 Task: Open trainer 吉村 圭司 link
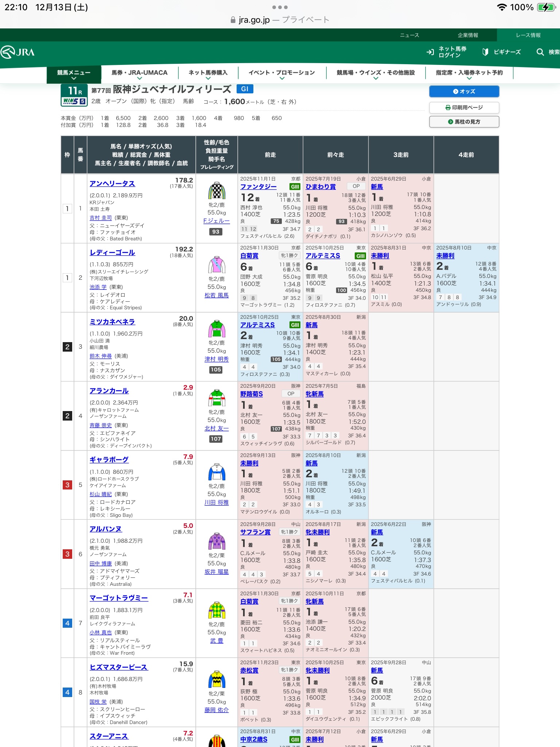[101, 218]
